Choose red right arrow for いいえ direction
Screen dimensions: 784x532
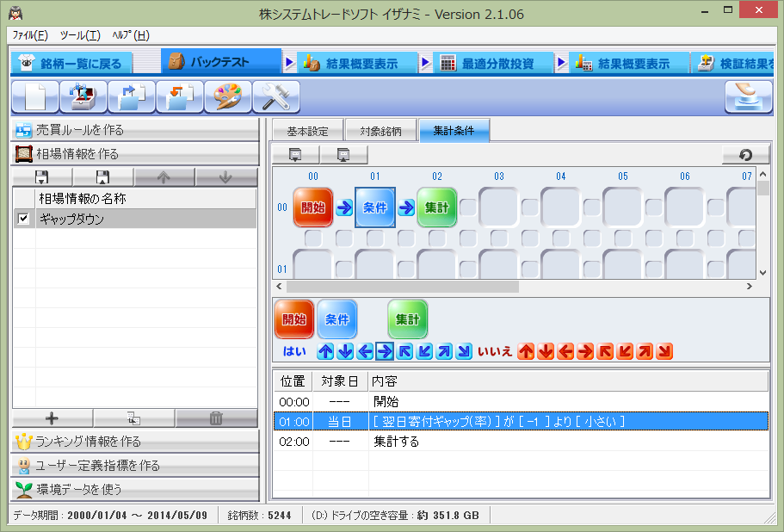[x=585, y=351]
